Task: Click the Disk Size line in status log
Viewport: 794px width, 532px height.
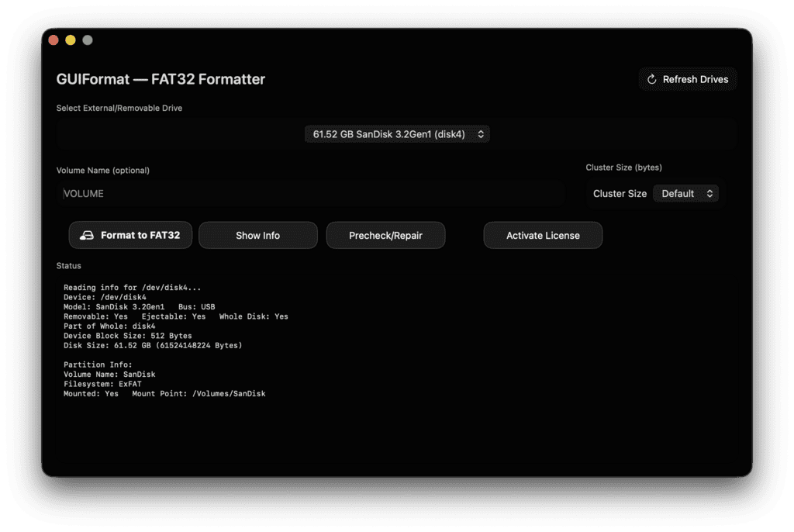Action: 153,345
